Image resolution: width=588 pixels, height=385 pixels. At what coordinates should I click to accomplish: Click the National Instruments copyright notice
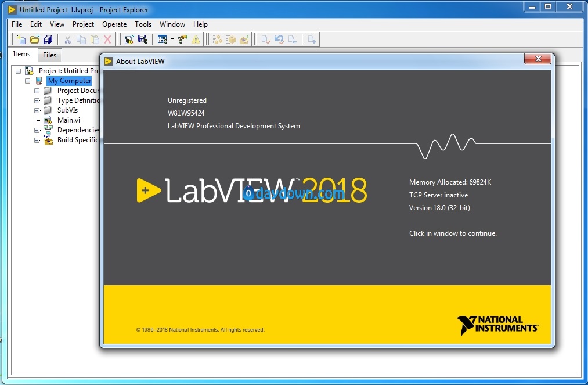point(200,330)
